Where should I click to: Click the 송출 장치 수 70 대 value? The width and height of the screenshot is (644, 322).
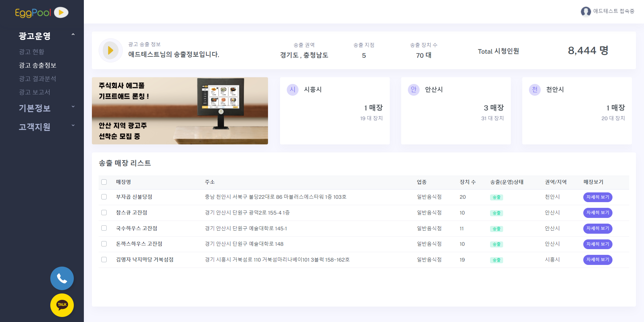tap(424, 55)
